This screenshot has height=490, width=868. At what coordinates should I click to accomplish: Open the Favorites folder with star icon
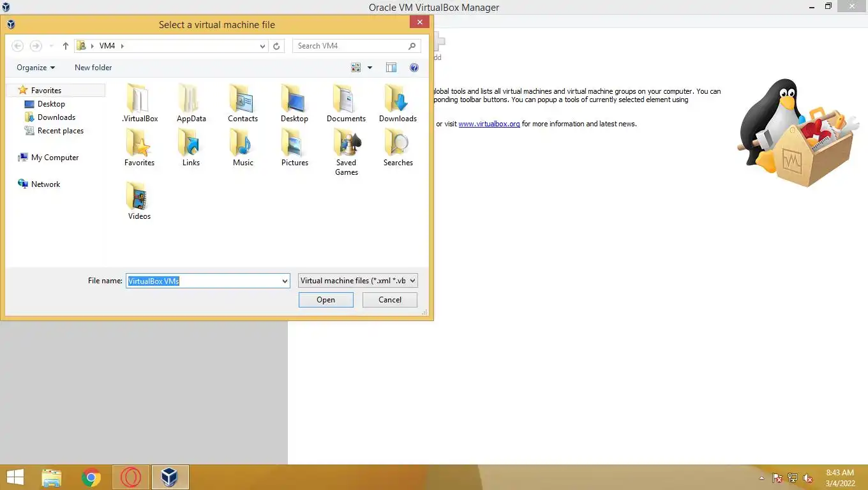[x=139, y=147]
